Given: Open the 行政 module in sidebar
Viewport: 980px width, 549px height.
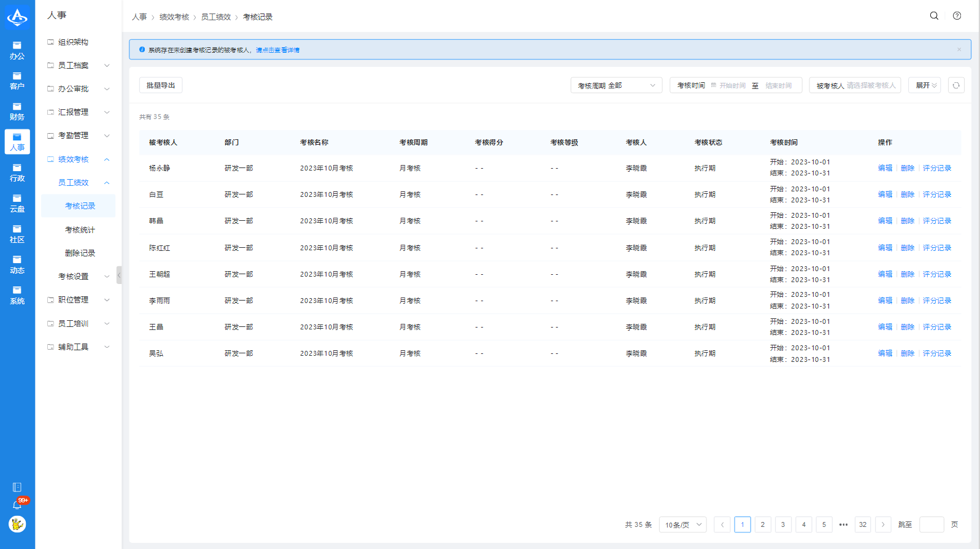Looking at the screenshot, I should click(17, 172).
